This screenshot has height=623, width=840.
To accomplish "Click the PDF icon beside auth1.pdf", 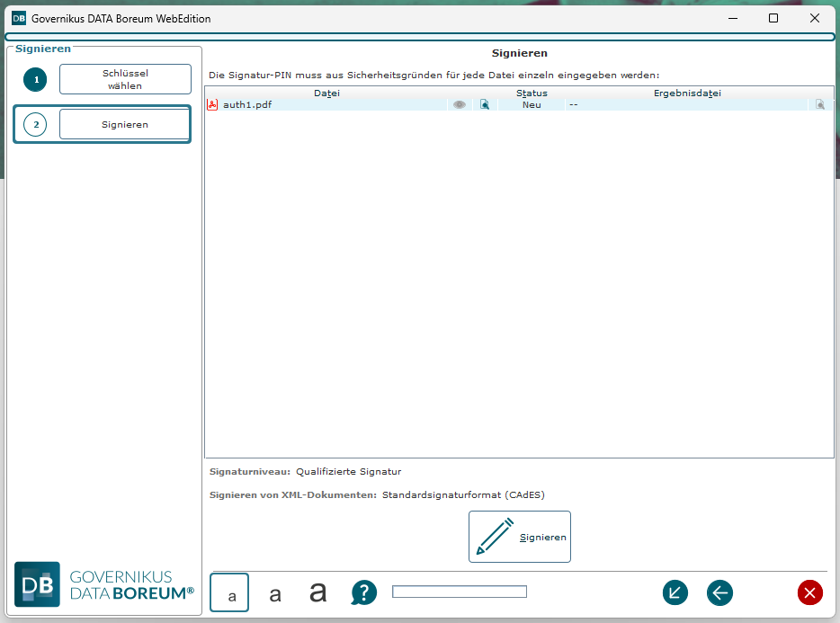I will click(x=212, y=105).
